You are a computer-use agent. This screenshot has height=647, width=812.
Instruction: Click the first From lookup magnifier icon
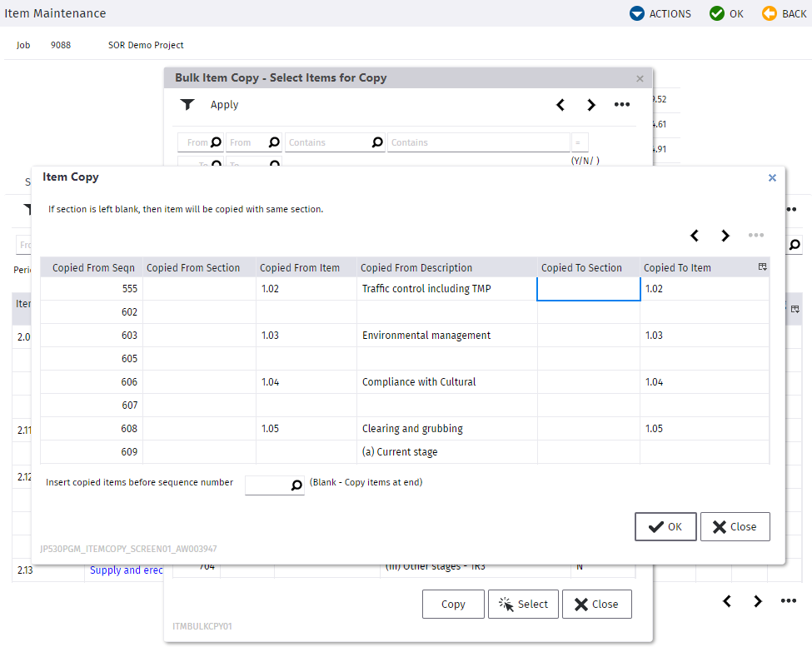pos(216,142)
